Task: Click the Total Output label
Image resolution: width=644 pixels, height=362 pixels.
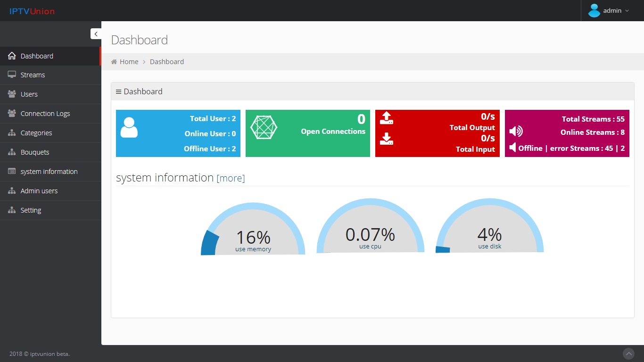Action: pos(472,128)
